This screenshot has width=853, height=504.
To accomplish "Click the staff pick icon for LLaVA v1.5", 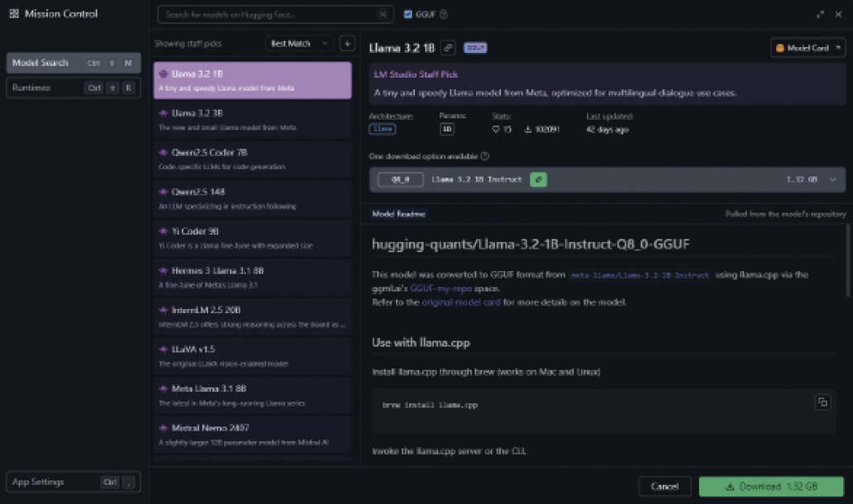I will [163, 349].
